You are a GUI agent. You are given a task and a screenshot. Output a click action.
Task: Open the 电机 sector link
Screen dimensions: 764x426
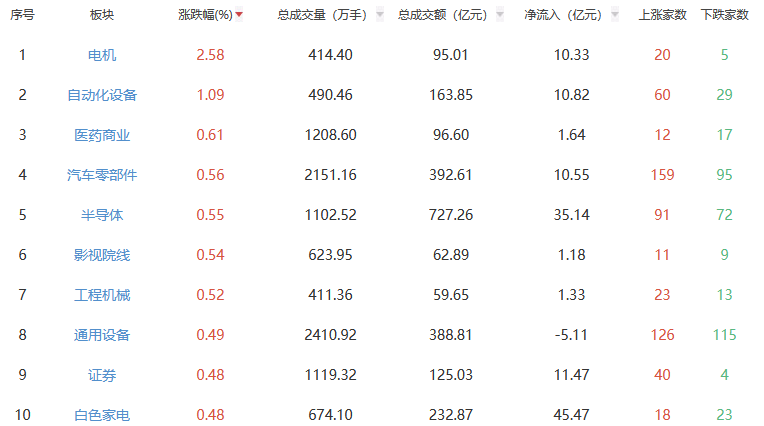(102, 55)
